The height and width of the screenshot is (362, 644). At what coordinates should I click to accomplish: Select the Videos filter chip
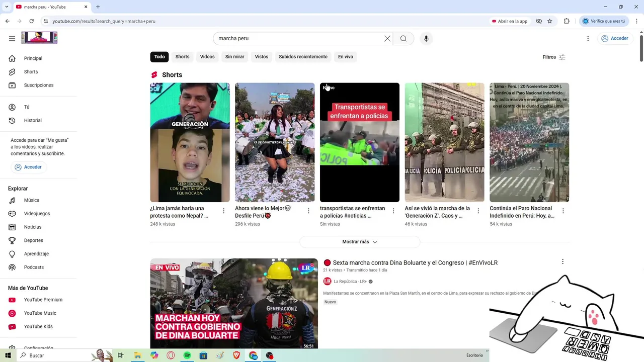click(x=207, y=57)
